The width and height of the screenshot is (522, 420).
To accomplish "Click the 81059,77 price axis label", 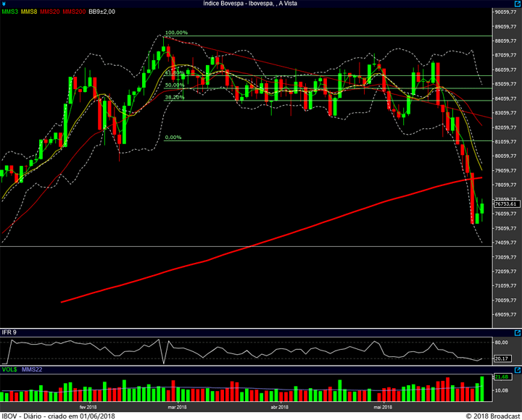I will pos(506,142).
